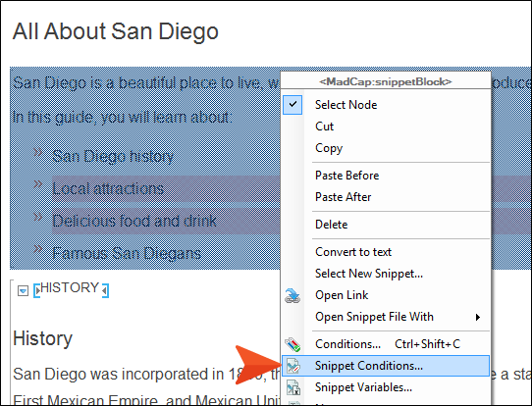Click the right HISTORY bookmark bracket marker
This screenshot has height=406, width=532.
click(x=105, y=290)
